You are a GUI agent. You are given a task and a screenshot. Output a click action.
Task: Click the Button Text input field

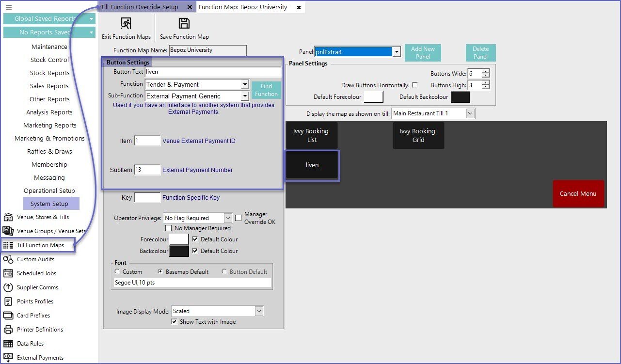pos(213,72)
